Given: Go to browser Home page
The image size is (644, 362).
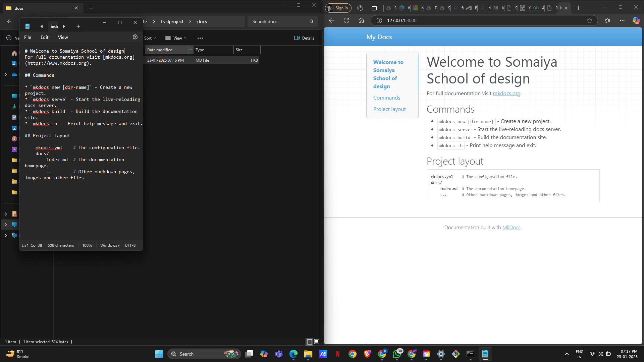Looking at the screenshot, I should pyautogui.click(x=361, y=20).
